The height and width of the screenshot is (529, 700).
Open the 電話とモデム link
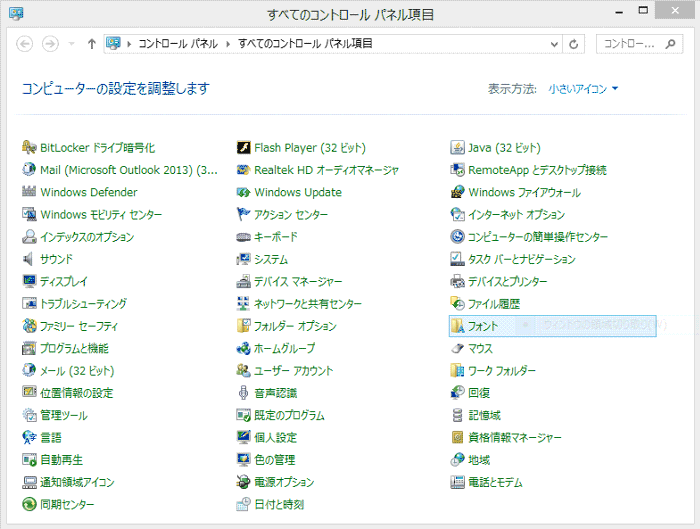coord(495,482)
